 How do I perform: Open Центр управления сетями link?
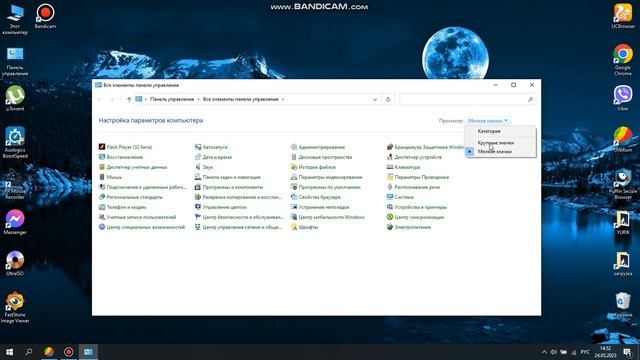pos(238,227)
